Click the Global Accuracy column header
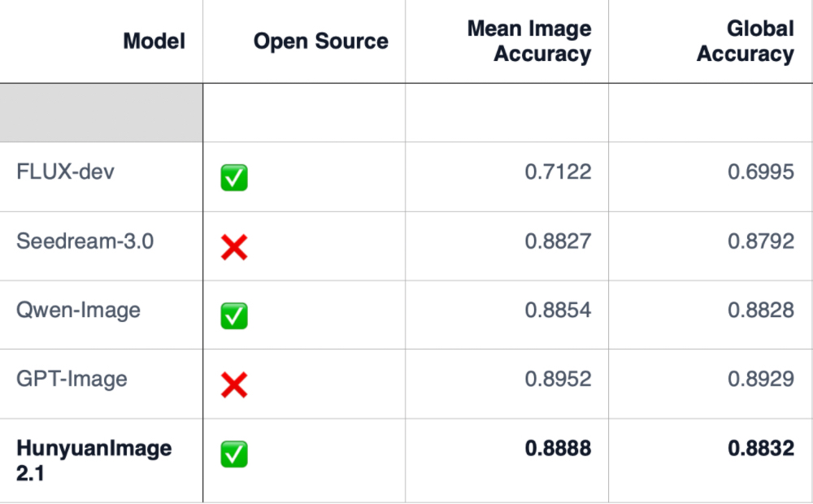This screenshot has height=504, width=813. coord(746,41)
